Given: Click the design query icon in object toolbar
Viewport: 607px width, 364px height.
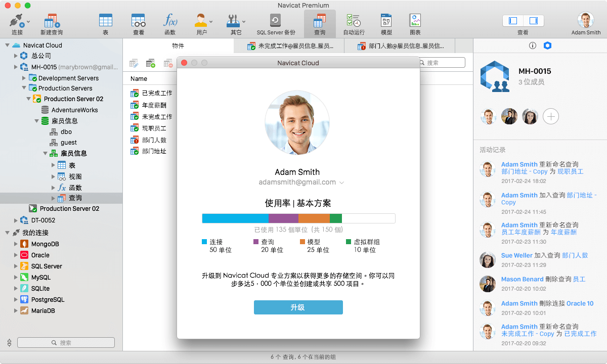Looking at the screenshot, I should pyautogui.click(x=134, y=63).
